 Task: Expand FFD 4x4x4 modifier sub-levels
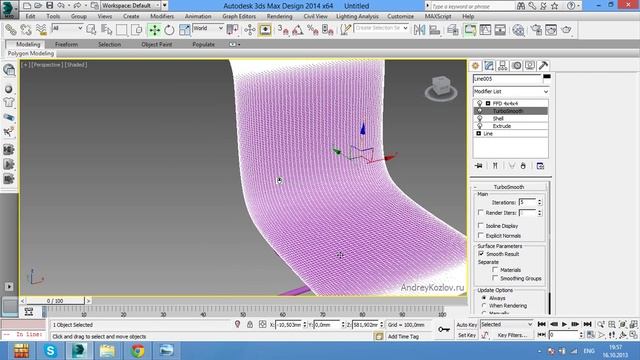(488, 104)
